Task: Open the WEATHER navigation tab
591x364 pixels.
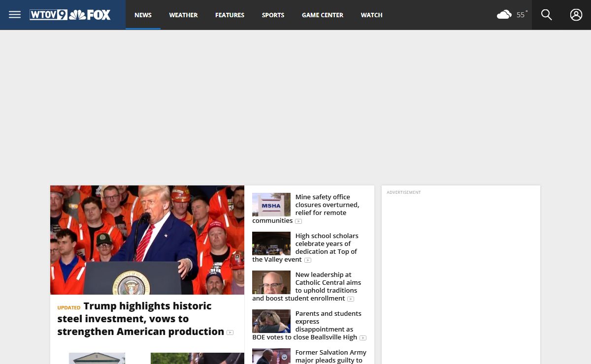Action: [183, 15]
